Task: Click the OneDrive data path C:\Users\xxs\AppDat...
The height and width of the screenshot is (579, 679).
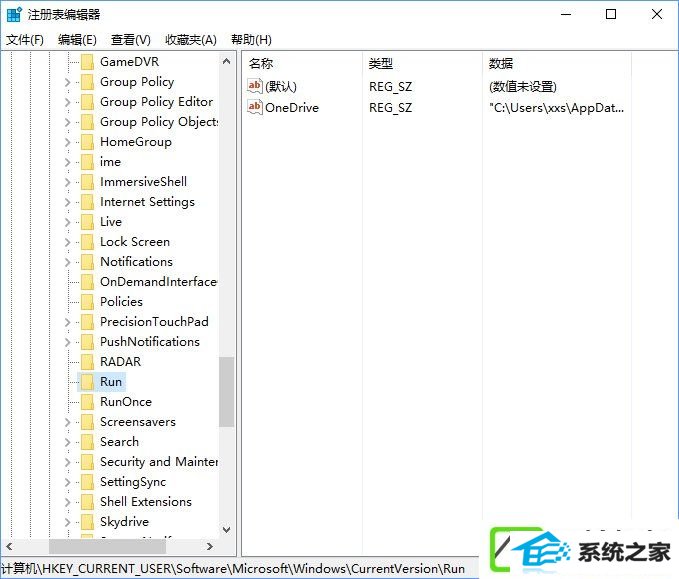Action: [556, 107]
